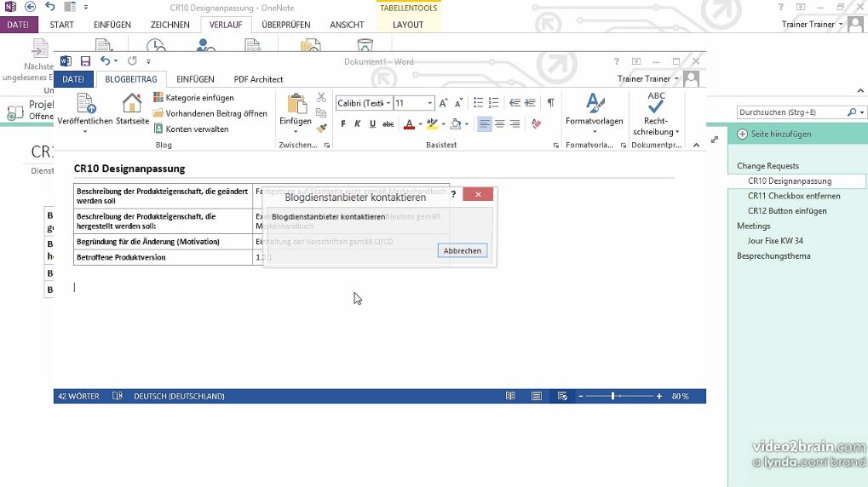Toggle strikethrough abc formatting
Image resolution: width=868 pixels, height=487 pixels.
coord(388,124)
